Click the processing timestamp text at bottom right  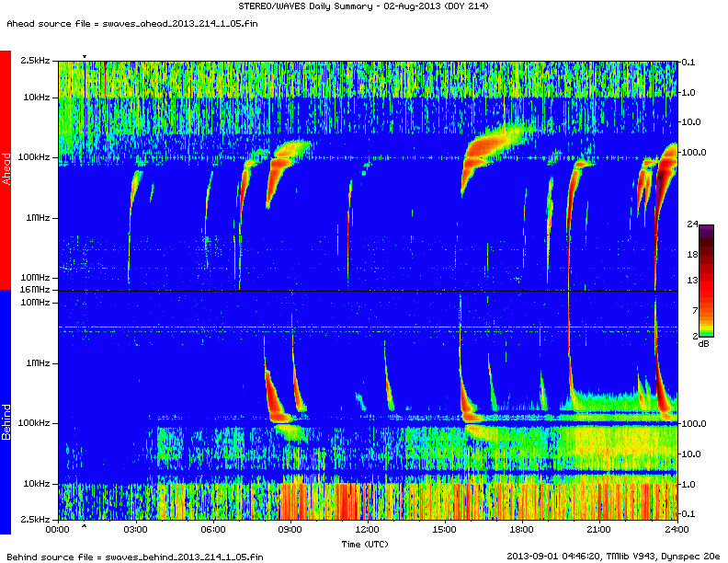tap(613, 556)
